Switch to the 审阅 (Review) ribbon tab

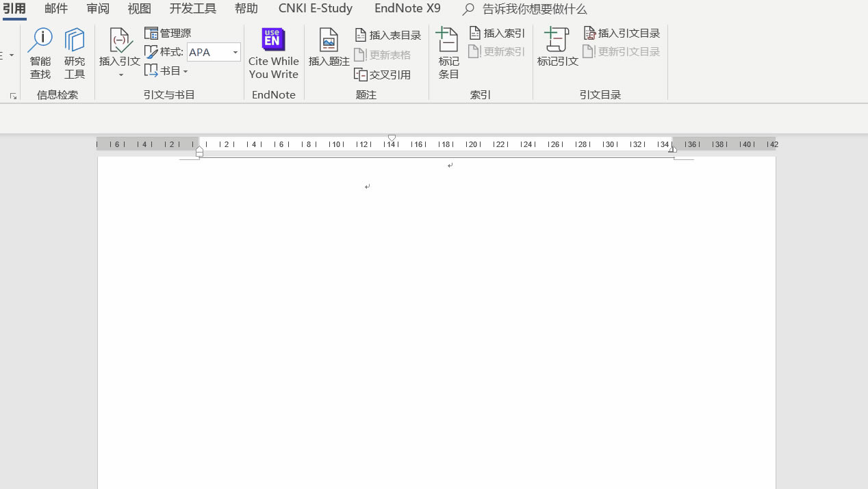pos(97,8)
